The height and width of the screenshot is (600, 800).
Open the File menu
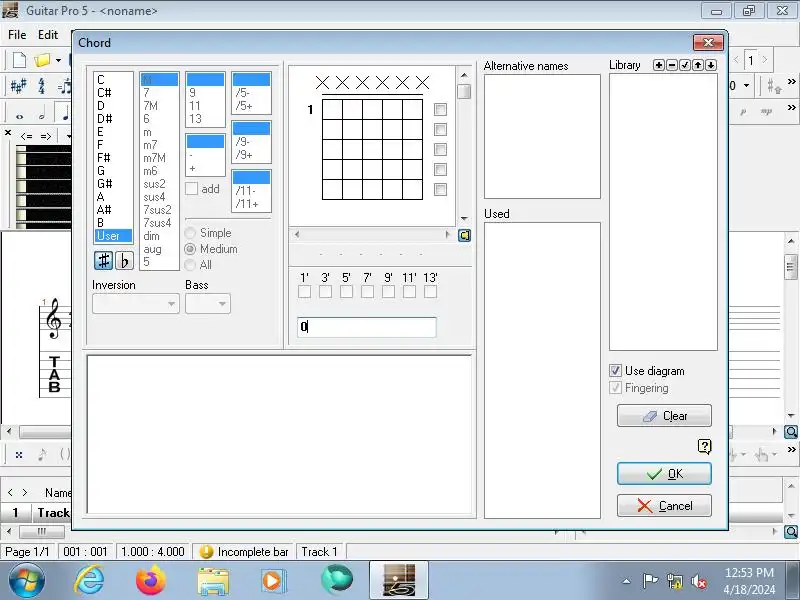(x=17, y=35)
